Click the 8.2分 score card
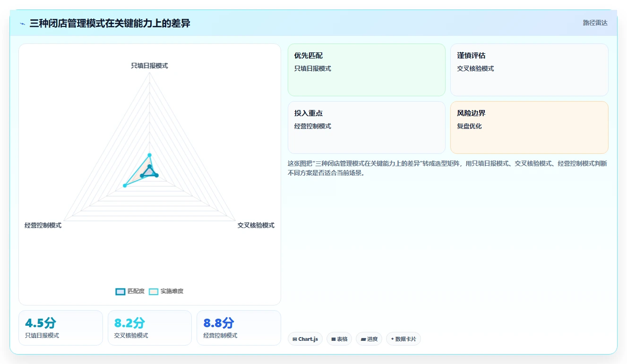The image size is (627, 364). [150, 328]
